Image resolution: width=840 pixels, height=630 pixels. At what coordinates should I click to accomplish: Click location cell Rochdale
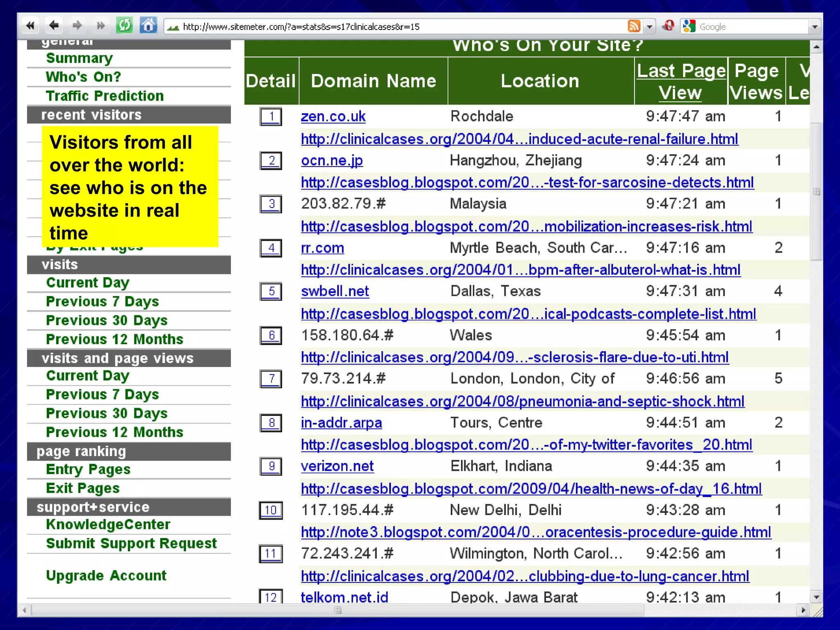(x=482, y=116)
